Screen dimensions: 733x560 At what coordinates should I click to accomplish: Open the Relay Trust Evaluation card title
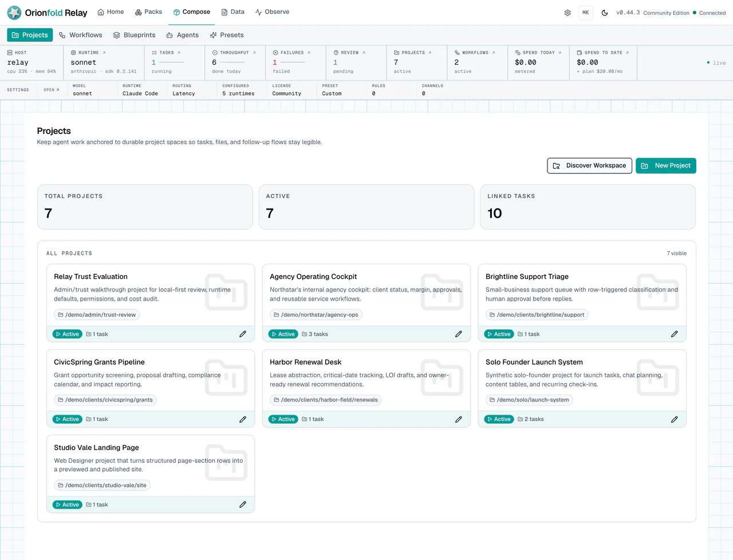pos(90,277)
